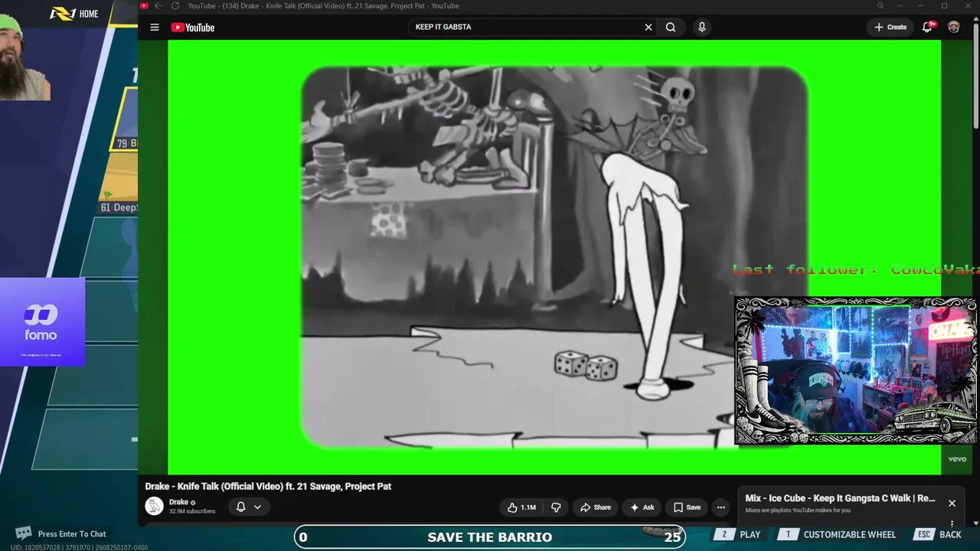980x551 pixels.
Task: Open the account avatar menu
Action: pyautogui.click(x=953, y=28)
